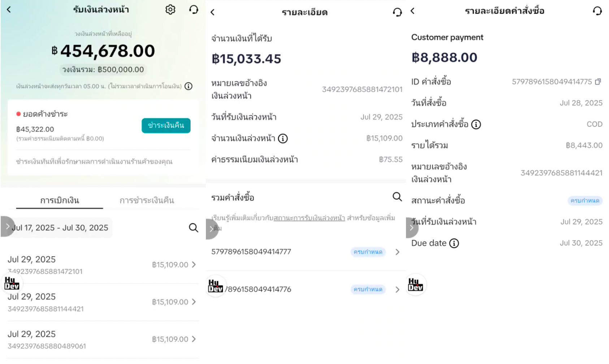Switch to การชำระเงินคืน tab
Image resolution: width=609 pixels, height=364 pixels.
(x=147, y=200)
